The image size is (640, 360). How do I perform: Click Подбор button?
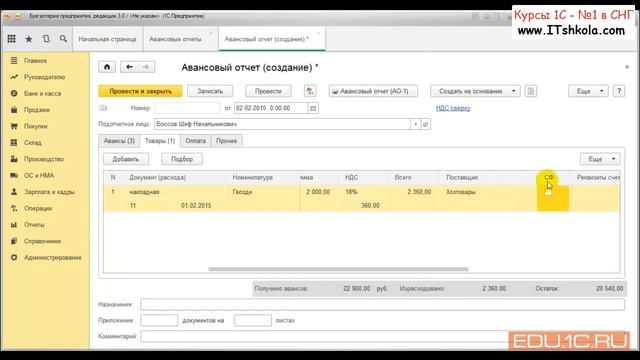(182, 159)
